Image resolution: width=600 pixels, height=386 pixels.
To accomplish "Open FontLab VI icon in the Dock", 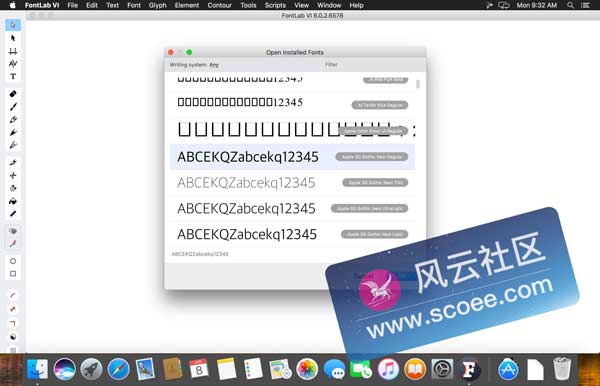I will [469, 370].
